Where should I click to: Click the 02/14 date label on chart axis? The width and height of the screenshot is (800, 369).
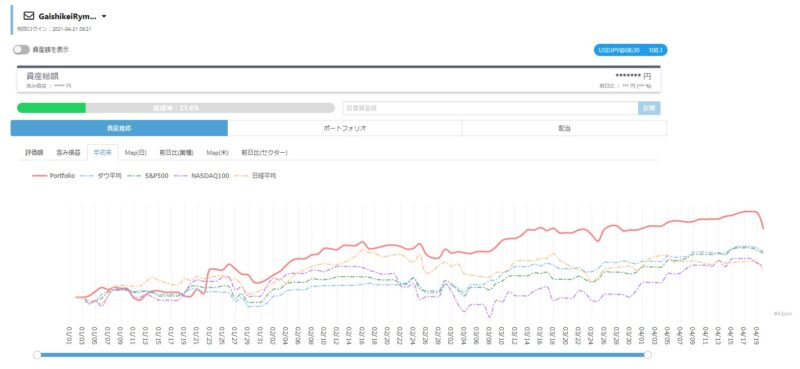click(x=349, y=336)
